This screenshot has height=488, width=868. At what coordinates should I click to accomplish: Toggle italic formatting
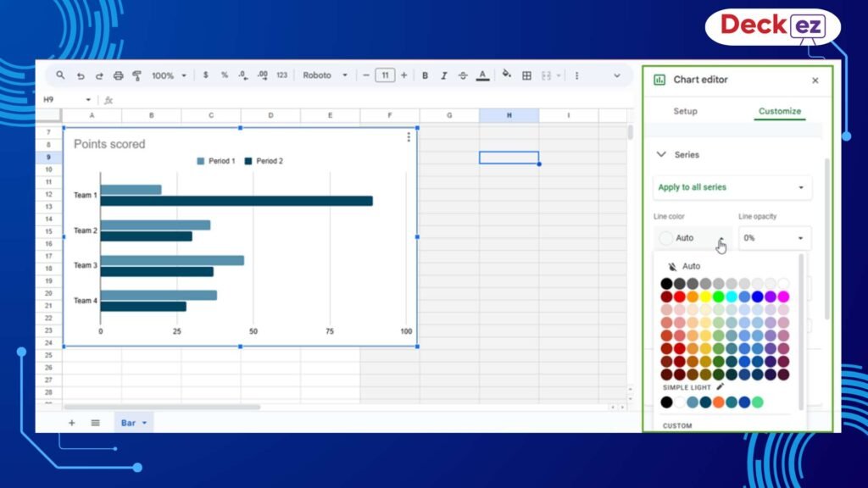click(443, 75)
